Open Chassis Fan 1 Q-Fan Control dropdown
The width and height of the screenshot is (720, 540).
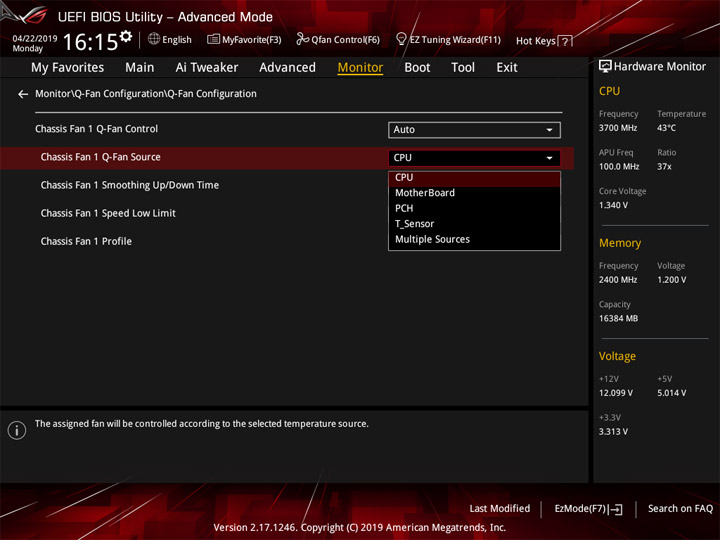[474, 130]
